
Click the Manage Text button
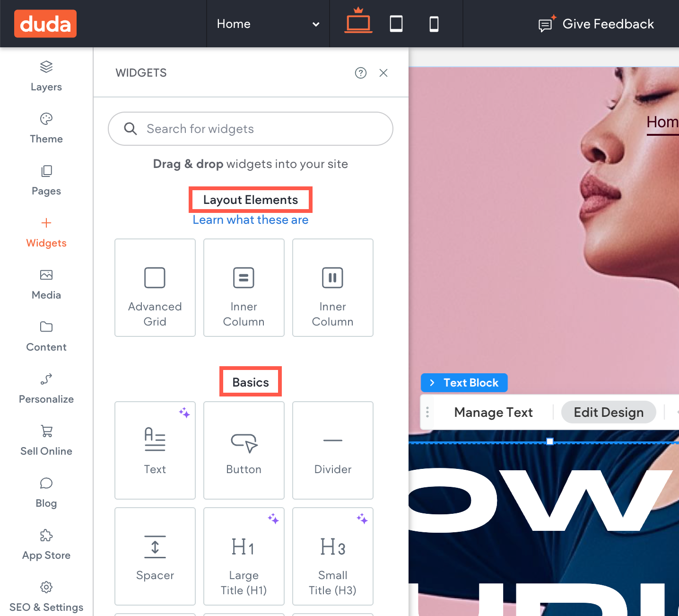(x=493, y=413)
